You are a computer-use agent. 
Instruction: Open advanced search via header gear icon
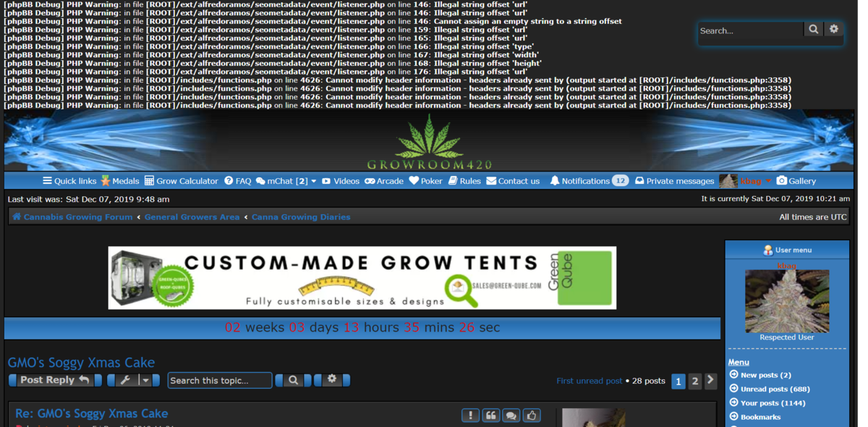pos(834,30)
